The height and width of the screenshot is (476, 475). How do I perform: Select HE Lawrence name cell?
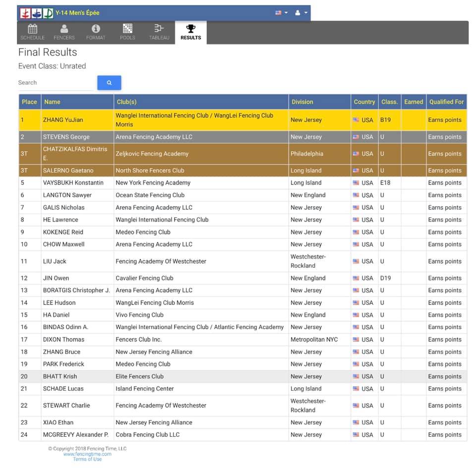(77, 220)
